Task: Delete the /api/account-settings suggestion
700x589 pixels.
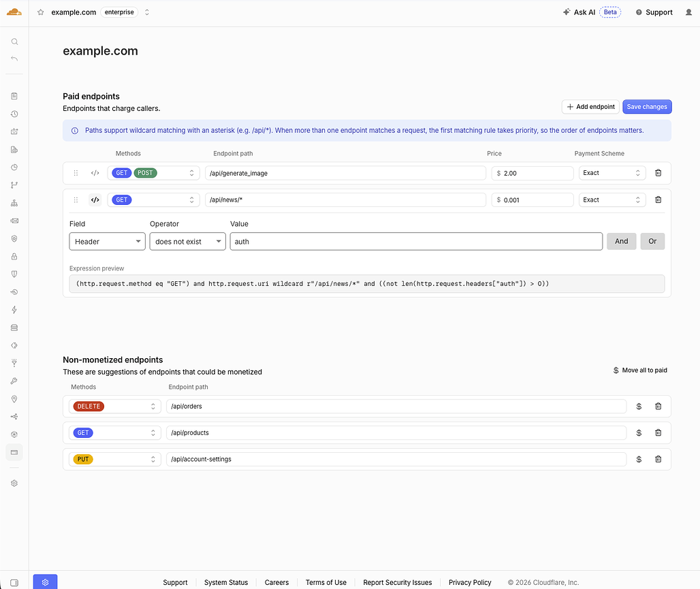Action: pos(658,459)
